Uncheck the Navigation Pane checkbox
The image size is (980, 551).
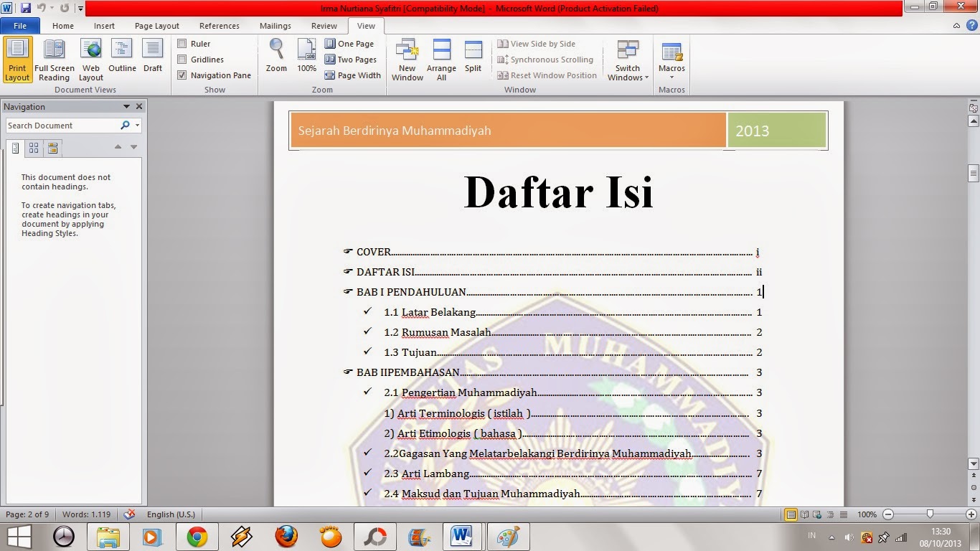[x=182, y=75]
